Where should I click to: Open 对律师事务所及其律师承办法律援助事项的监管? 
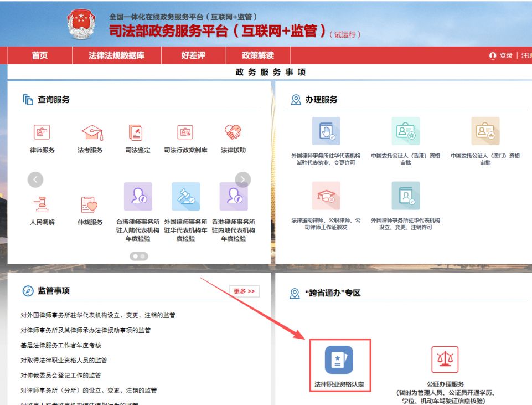coord(85,330)
